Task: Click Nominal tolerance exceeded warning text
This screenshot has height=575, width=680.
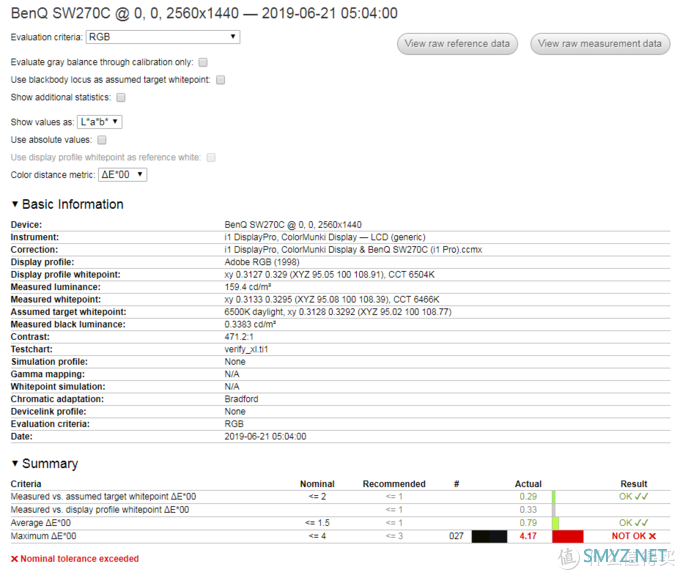Action: coord(79,559)
